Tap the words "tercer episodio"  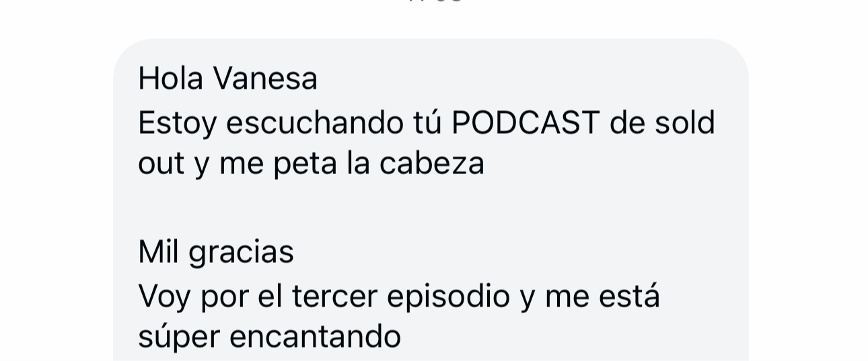coord(401,296)
